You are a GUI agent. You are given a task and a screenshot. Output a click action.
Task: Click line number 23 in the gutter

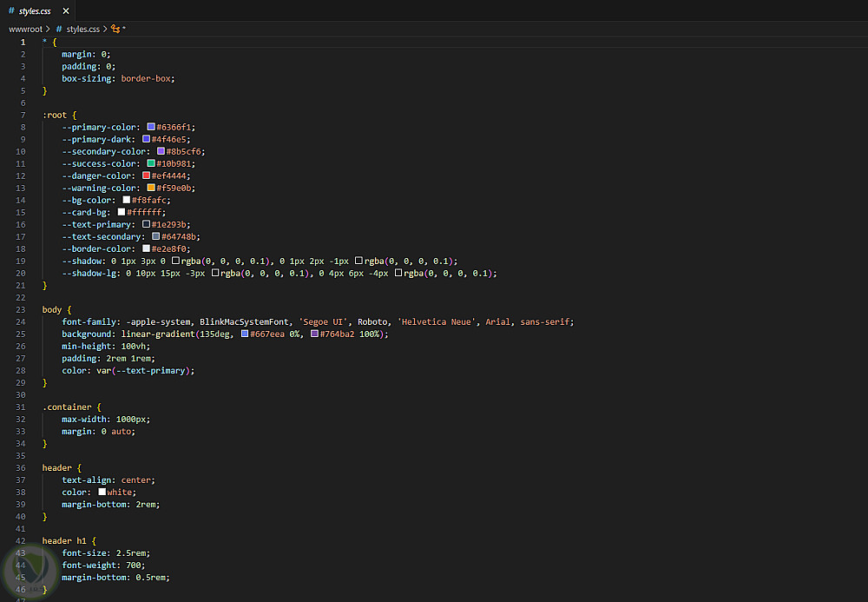click(23, 309)
